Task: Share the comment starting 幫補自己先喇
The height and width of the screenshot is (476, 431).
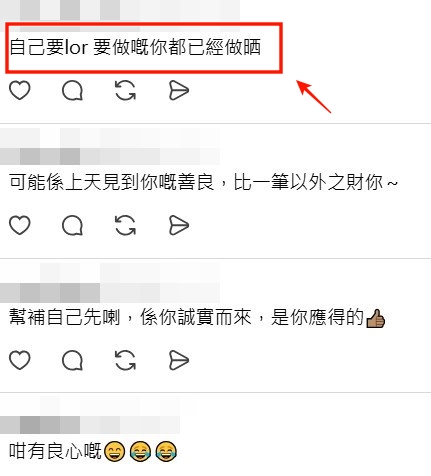Action: tap(179, 360)
